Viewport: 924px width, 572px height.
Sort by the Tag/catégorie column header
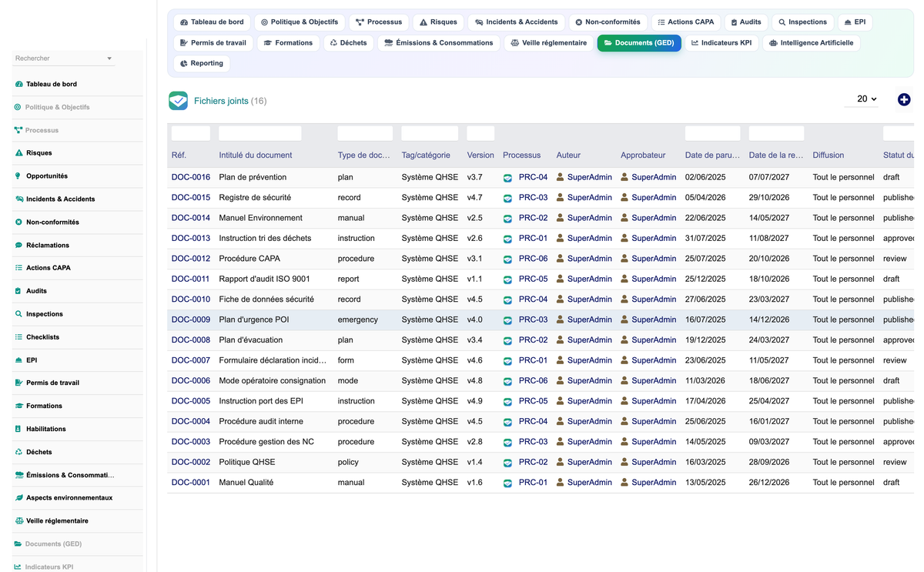coord(426,156)
